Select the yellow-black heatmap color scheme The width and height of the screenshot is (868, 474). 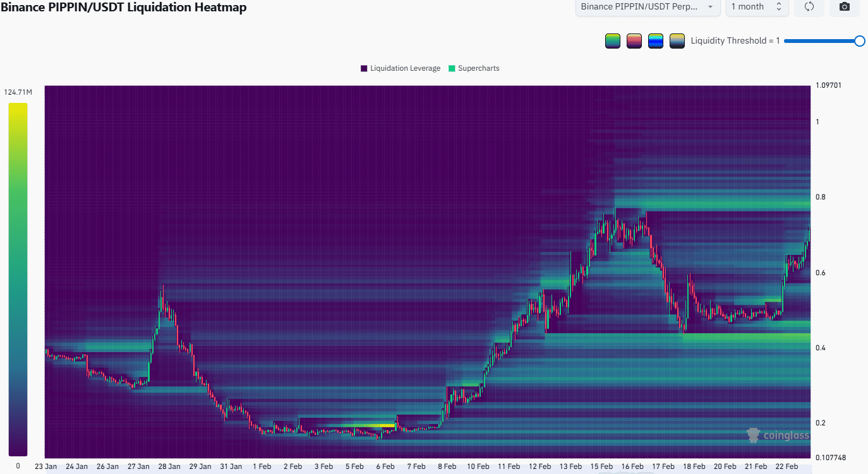(677, 40)
